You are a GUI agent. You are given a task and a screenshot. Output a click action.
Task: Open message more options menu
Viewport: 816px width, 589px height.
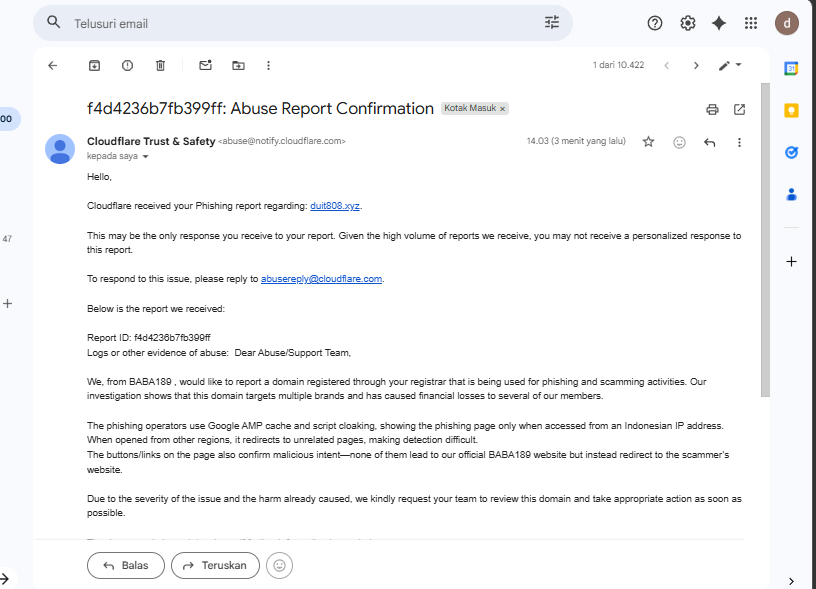point(740,142)
